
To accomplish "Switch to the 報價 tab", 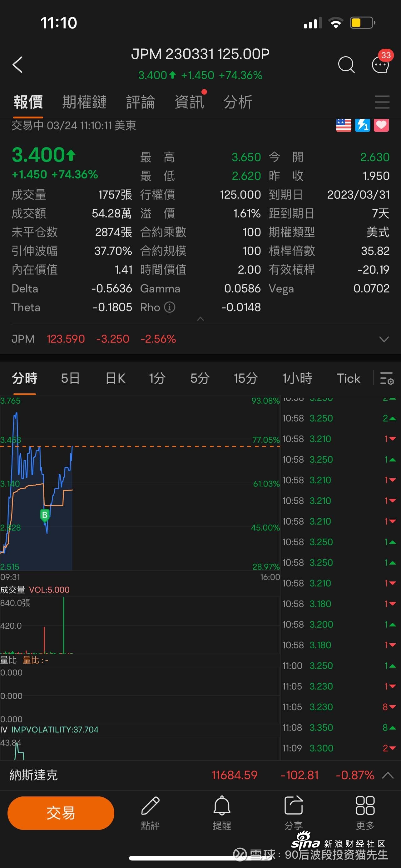I will (28, 102).
